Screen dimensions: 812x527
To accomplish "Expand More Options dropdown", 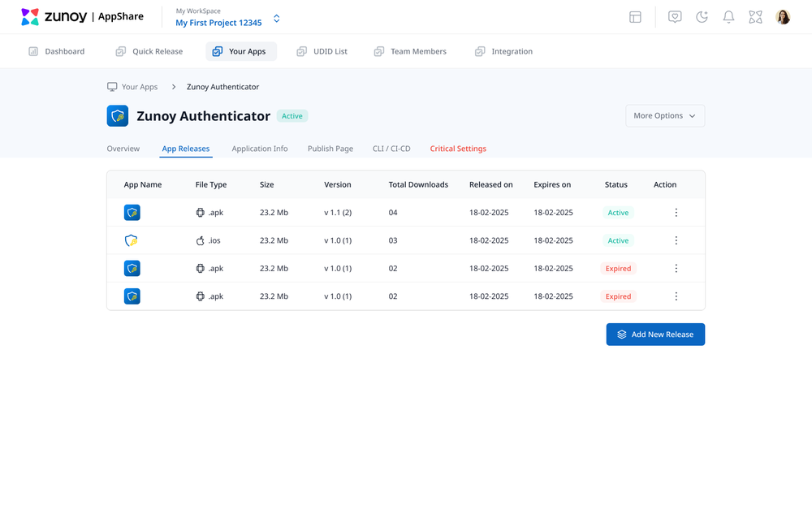I will tap(665, 116).
